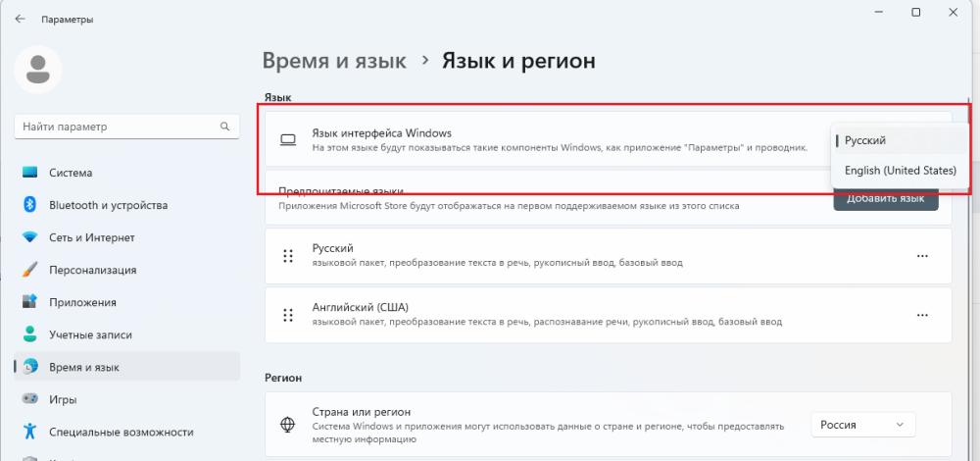The height and width of the screenshot is (461, 980).
Task: Expand the Россия country dropdown
Action: tap(862, 425)
